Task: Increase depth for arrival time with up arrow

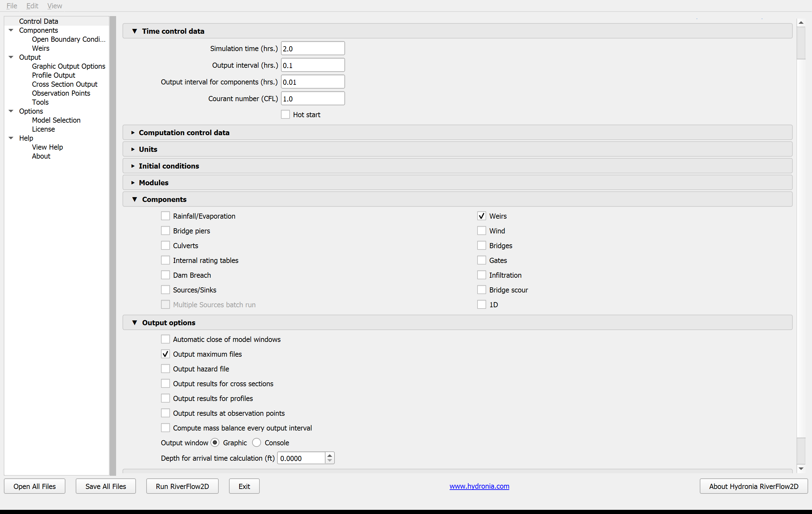Action: click(330, 455)
